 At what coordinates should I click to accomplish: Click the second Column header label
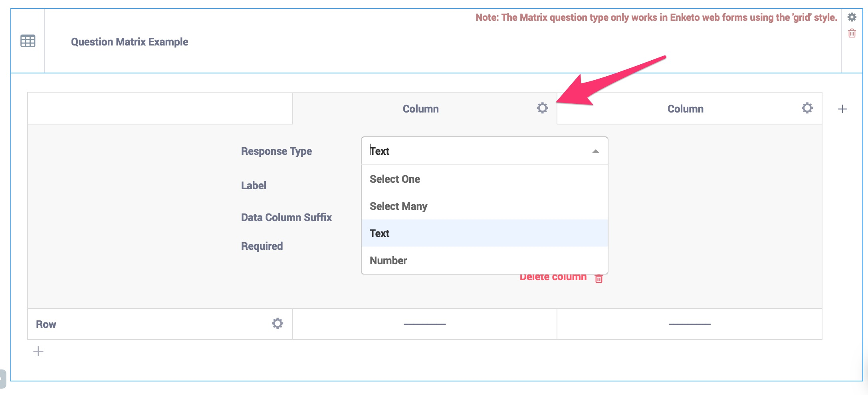pyautogui.click(x=685, y=109)
